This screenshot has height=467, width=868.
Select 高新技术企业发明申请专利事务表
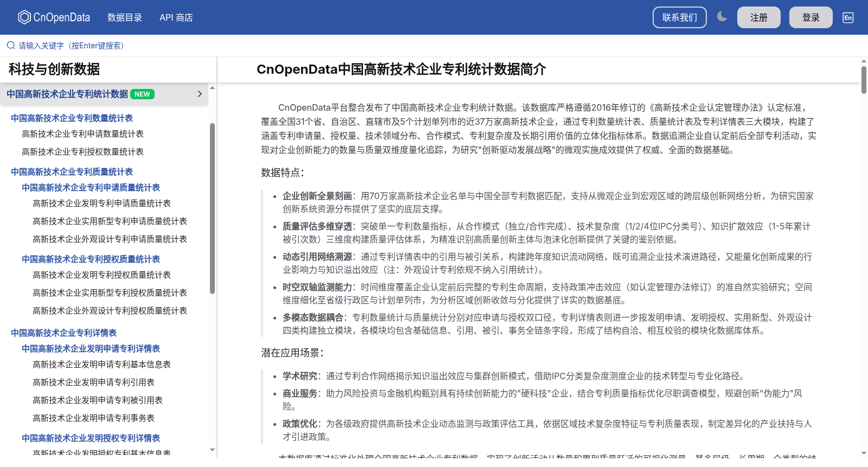click(x=93, y=418)
